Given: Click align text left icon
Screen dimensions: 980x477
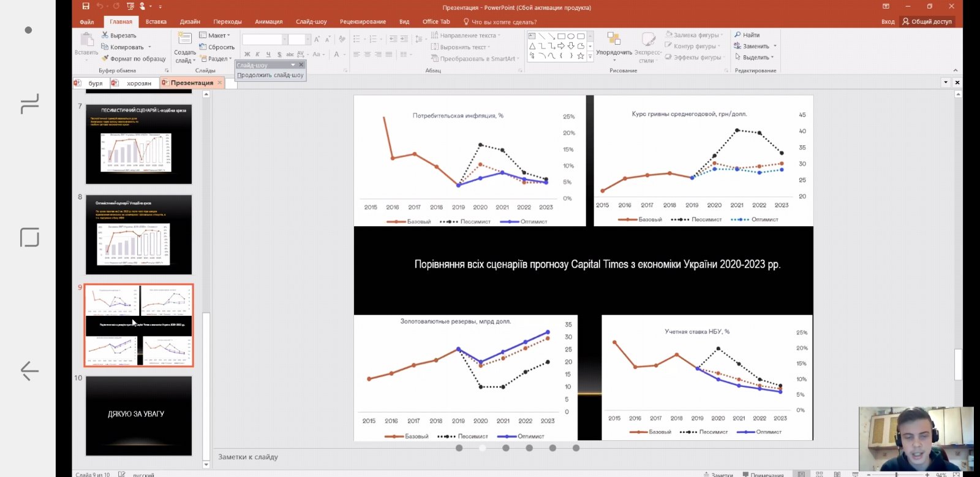Looking at the screenshot, I should 357,55.
